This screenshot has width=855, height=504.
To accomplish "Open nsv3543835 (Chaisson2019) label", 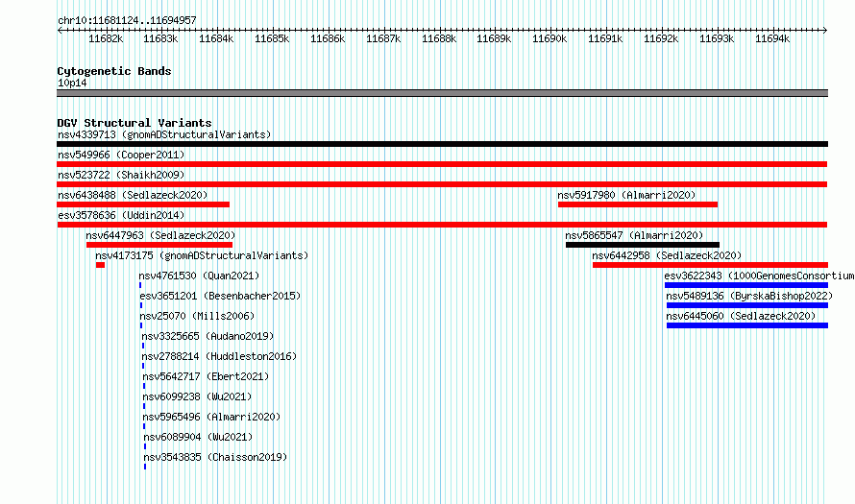I will tap(215, 457).
